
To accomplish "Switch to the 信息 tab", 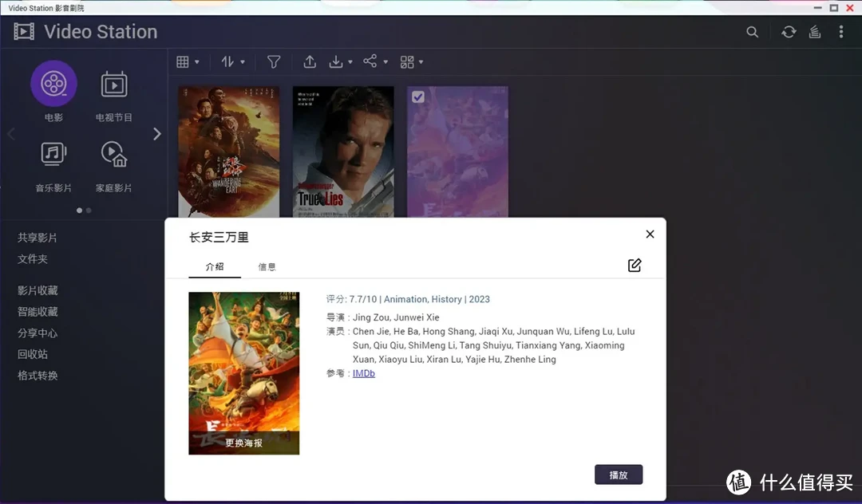I will pyautogui.click(x=267, y=267).
